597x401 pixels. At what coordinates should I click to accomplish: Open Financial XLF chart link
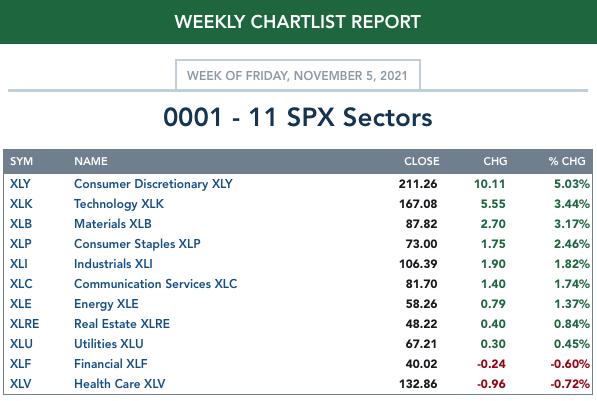(x=110, y=364)
